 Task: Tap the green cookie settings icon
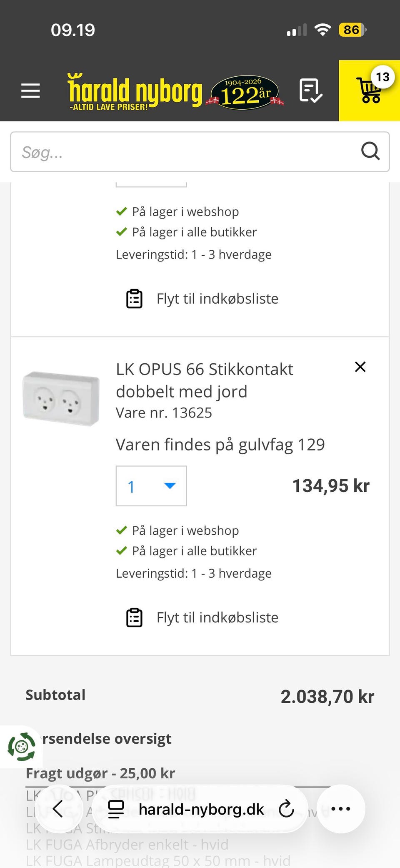point(21,747)
